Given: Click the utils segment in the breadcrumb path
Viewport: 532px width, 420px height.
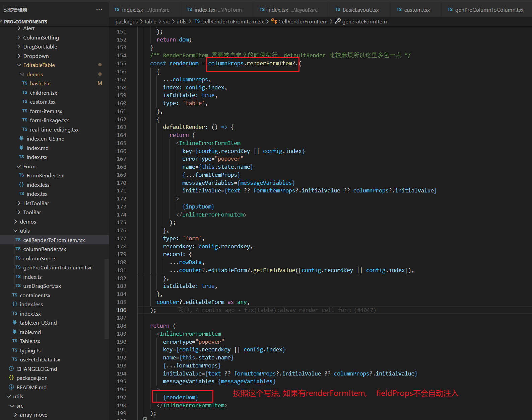Looking at the screenshot, I should point(181,21).
